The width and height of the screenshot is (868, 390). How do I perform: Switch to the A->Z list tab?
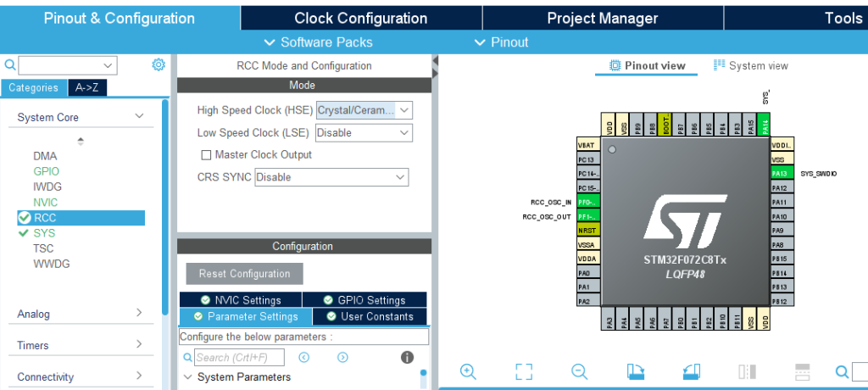coord(87,87)
